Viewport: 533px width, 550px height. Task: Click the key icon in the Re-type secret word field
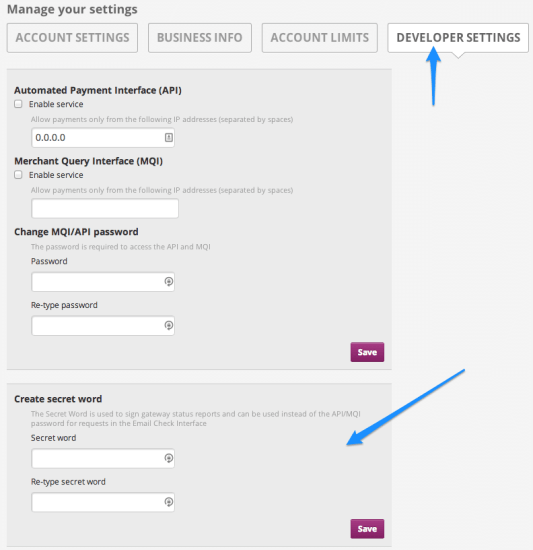[169, 502]
